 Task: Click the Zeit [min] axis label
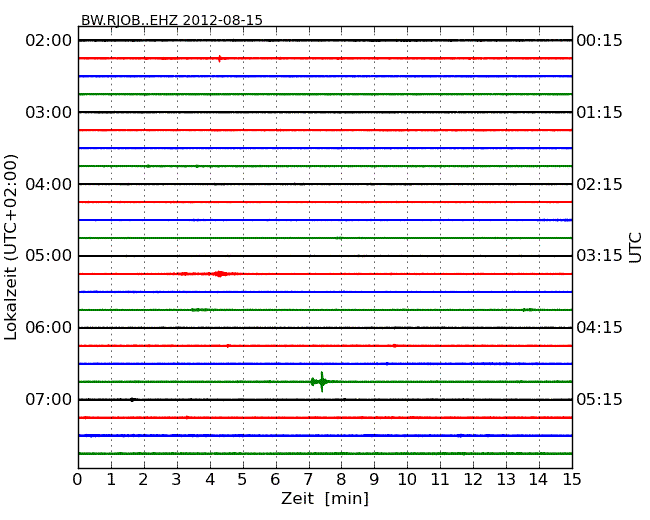point(325,498)
